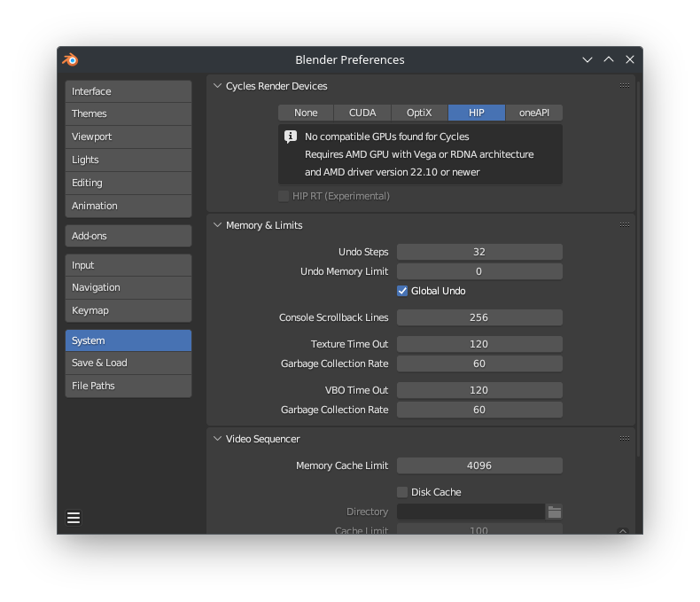The width and height of the screenshot is (700, 602).
Task: Click the grip dots on Memory & Limits panel
Action: click(624, 224)
